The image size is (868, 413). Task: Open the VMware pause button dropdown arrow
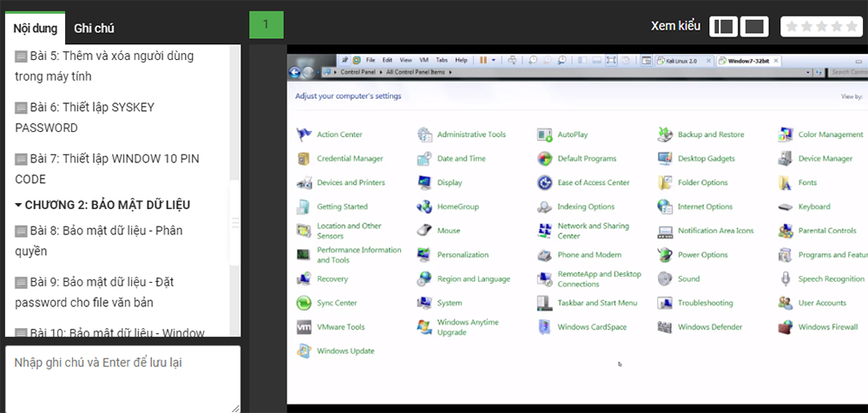[x=494, y=61]
